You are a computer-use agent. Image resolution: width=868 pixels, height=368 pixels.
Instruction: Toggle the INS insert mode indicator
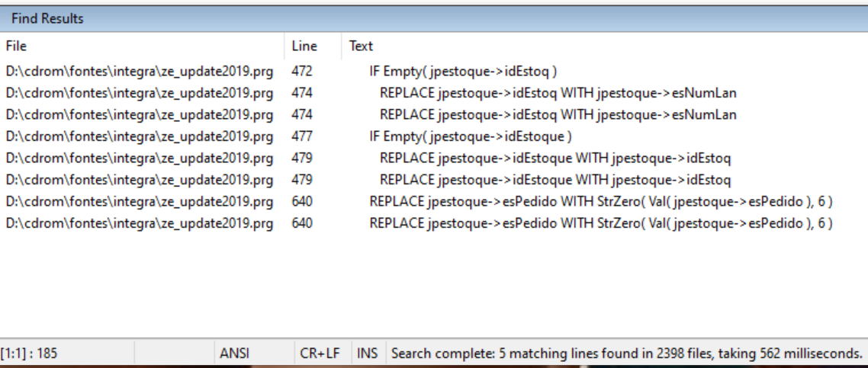pos(367,354)
